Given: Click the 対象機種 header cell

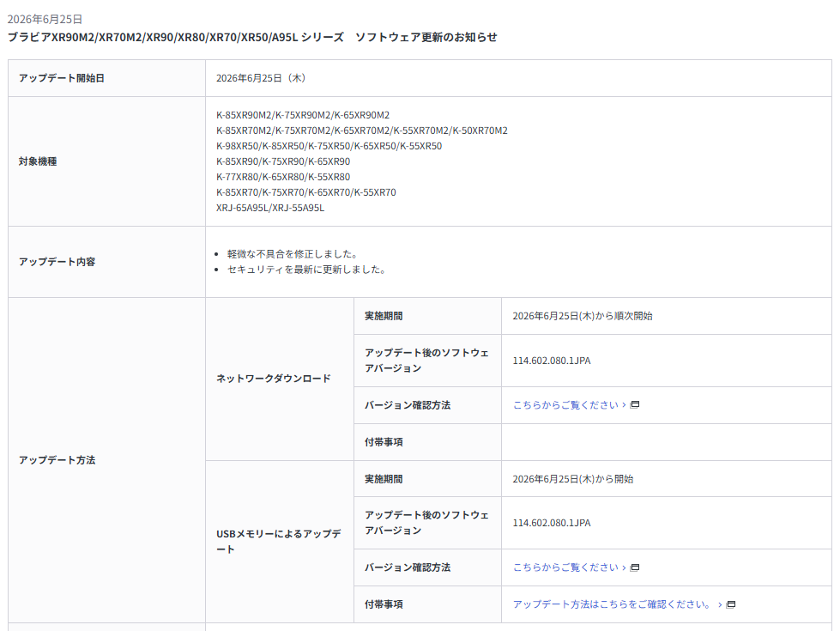Looking at the screenshot, I should pyautogui.click(x=106, y=161).
